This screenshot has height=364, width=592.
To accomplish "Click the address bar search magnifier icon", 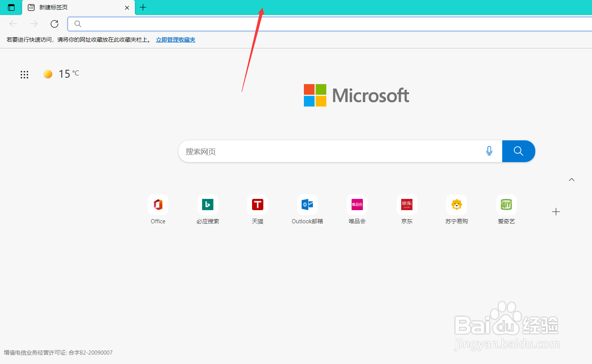I will tap(78, 24).
